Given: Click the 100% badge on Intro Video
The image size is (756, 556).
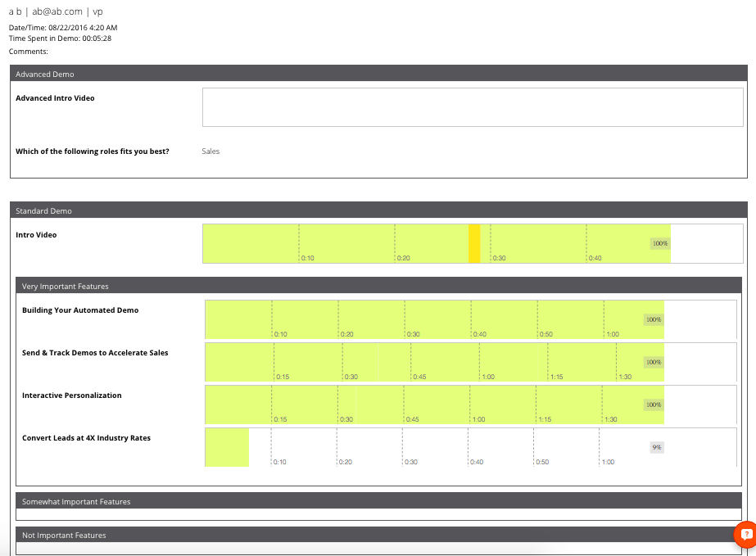Looking at the screenshot, I should click(x=659, y=243).
